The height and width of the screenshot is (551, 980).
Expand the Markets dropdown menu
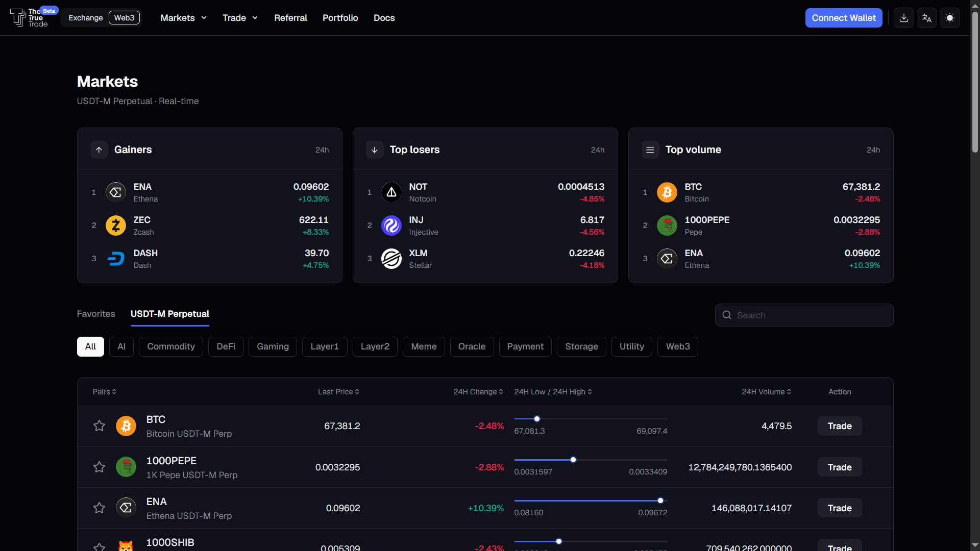[x=183, y=18]
